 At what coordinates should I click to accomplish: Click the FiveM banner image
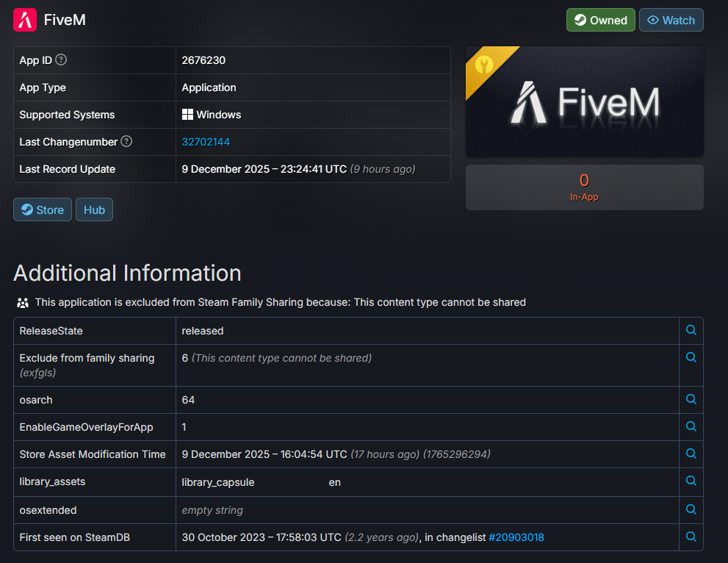click(585, 101)
